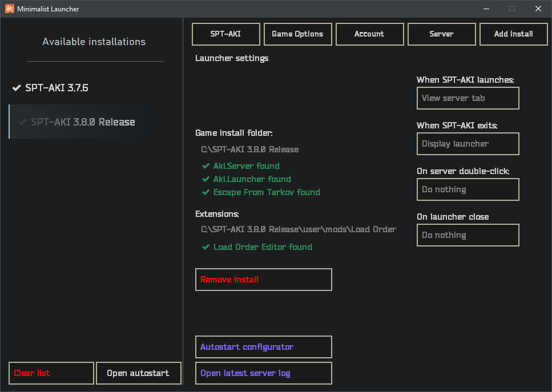552x392 pixels.
Task: Click the Game install folder: label
Action: click(233, 133)
